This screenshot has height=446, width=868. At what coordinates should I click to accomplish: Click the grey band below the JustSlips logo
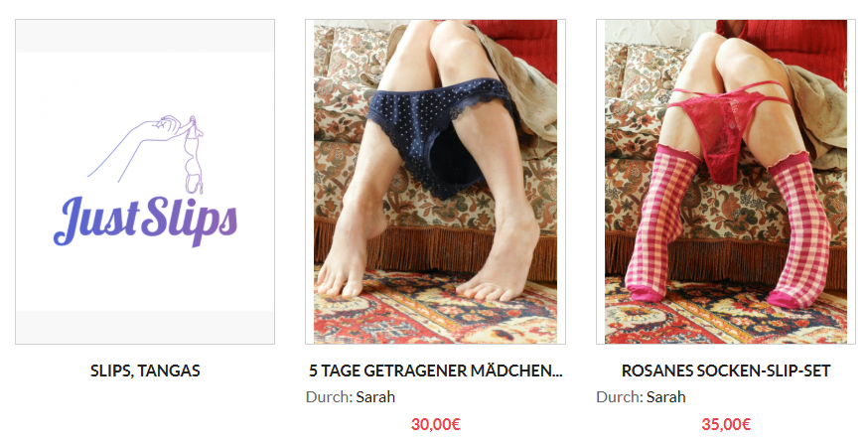[x=145, y=327]
